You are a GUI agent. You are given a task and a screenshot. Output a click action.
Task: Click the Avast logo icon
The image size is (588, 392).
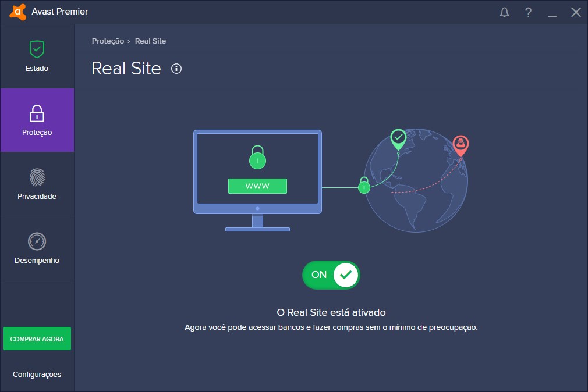[17, 12]
